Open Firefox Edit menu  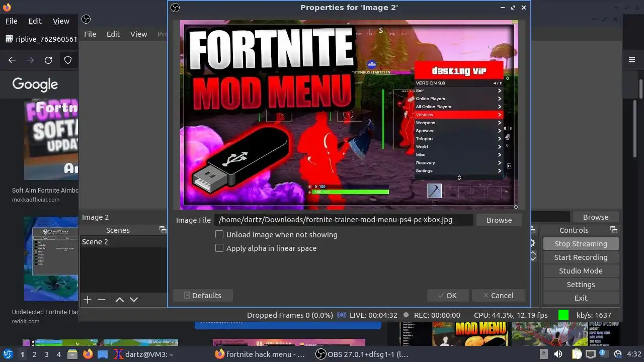35,21
